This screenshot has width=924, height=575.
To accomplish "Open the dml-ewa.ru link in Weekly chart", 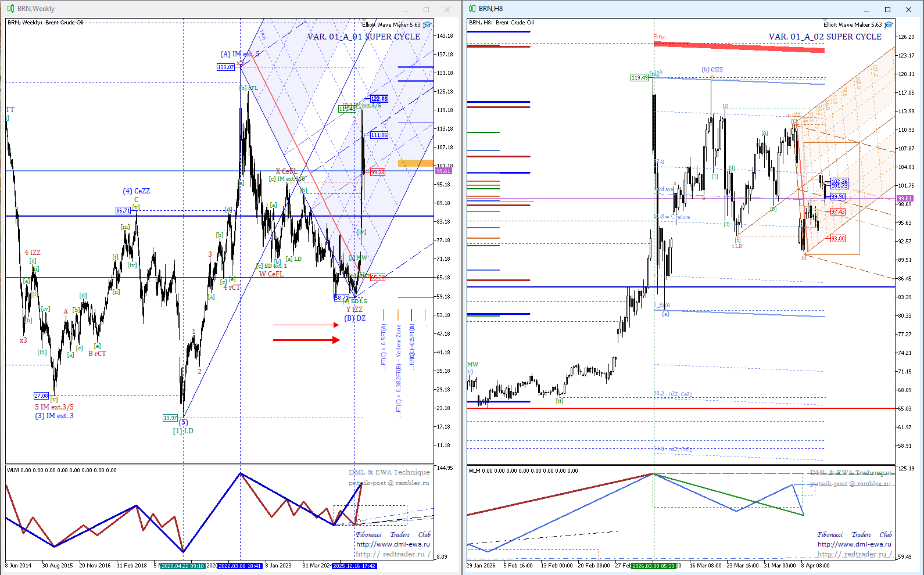I will tap(393, 544).
